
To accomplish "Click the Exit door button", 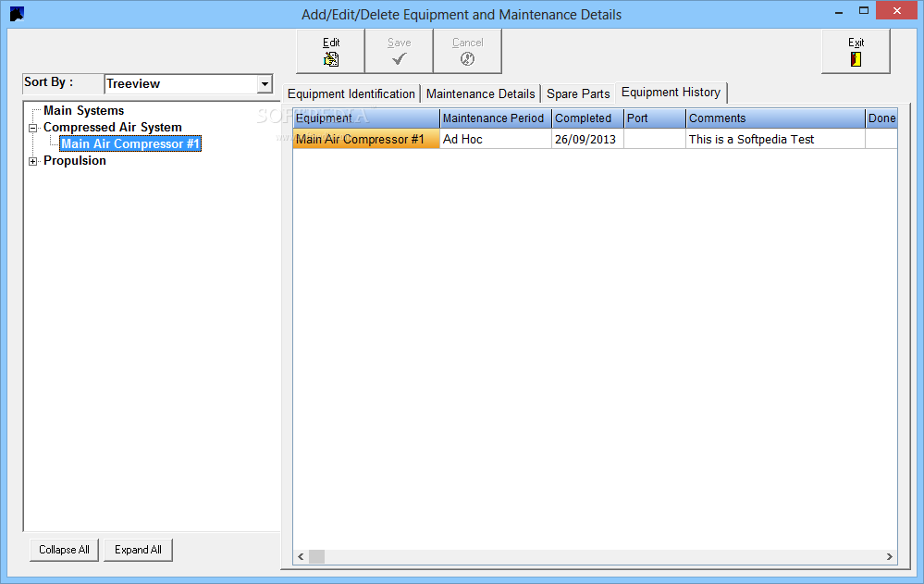I will point(856,51).
